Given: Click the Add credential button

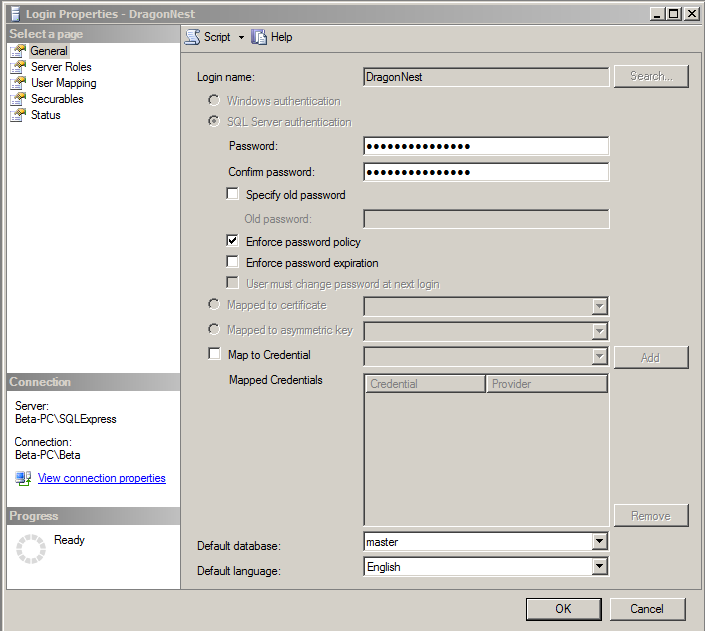Looking at the screenshot, I should coord(651,358).
